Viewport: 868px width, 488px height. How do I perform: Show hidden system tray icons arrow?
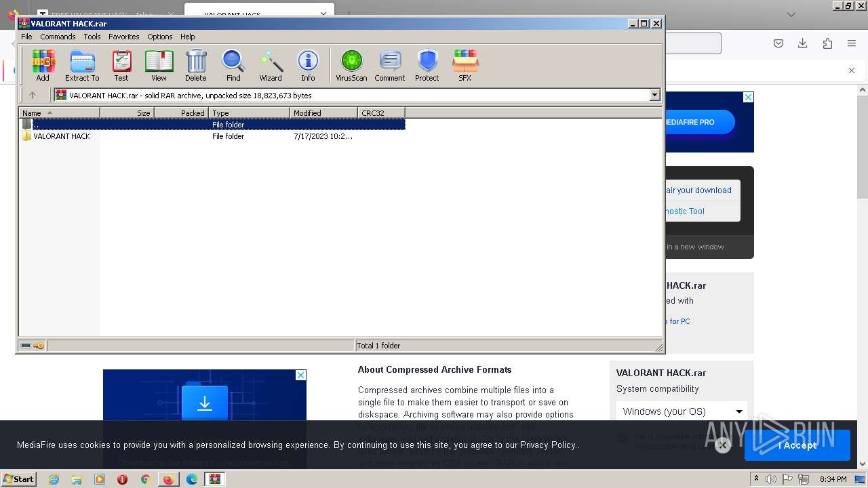pos(756,479)
